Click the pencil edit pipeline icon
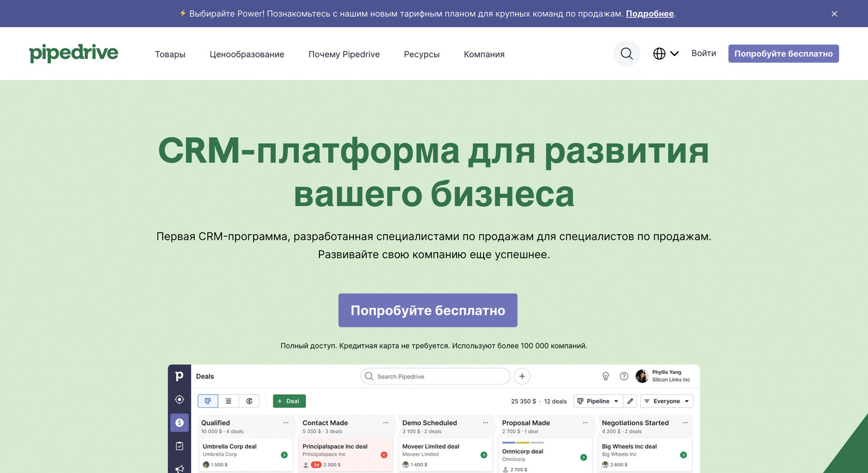Viewport: 868px width, 473px height. coord(630,401)
